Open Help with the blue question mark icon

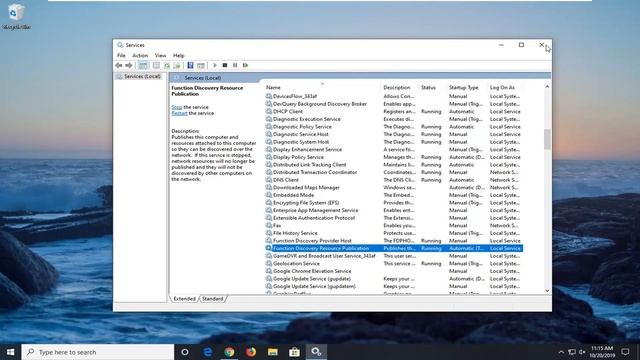(x=190, y=65)
